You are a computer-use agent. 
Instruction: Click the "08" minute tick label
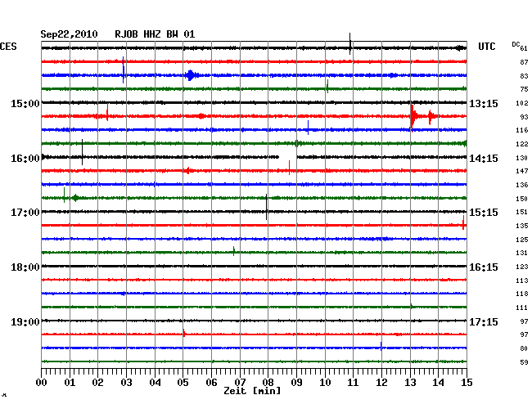268,383
